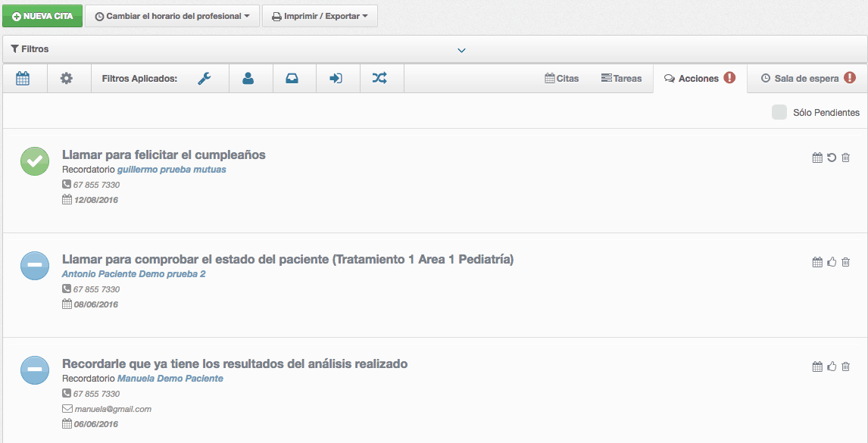The height and width of the screenshot is (443, 868).
Task: Click phone number under Manuela Demo Paciente
Action: 96,394
